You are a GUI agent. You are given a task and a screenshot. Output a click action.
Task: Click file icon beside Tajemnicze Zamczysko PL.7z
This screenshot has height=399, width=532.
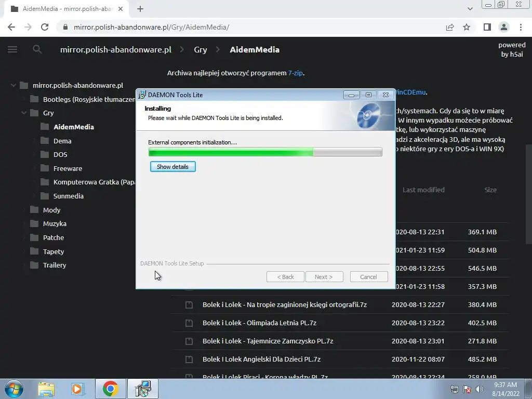coord(189,341)
